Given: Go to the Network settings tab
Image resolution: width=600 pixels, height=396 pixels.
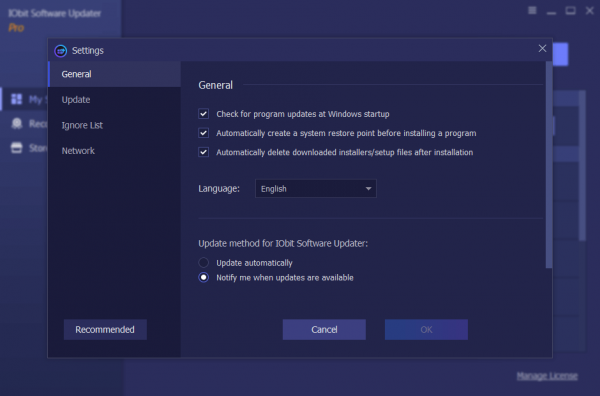Looking at the screenshot, I should point(114,151).
